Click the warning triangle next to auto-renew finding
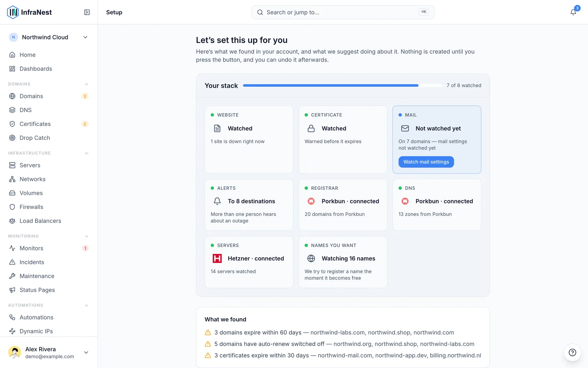The image size is (588, 368). click(208, 344)
